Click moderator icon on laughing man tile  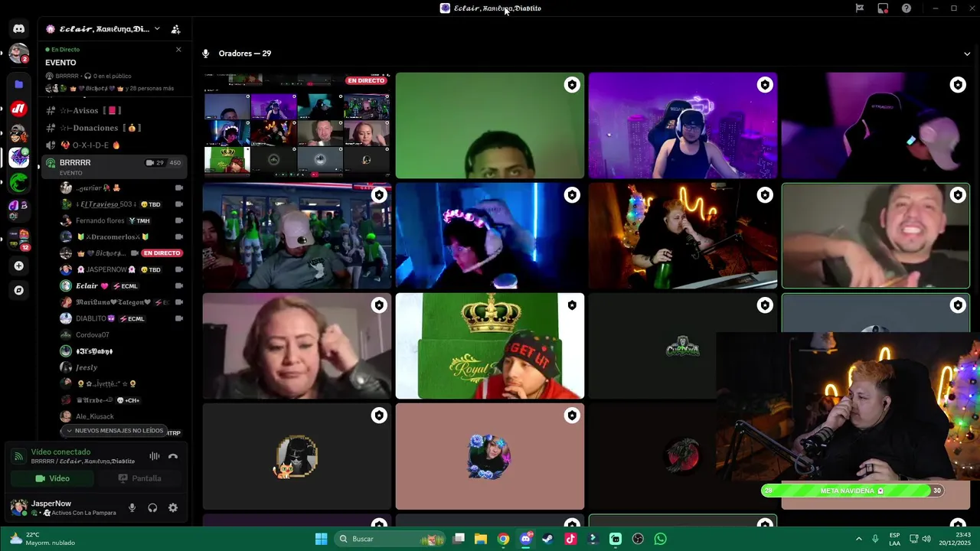pyautogui.click(x=958, y=195)
